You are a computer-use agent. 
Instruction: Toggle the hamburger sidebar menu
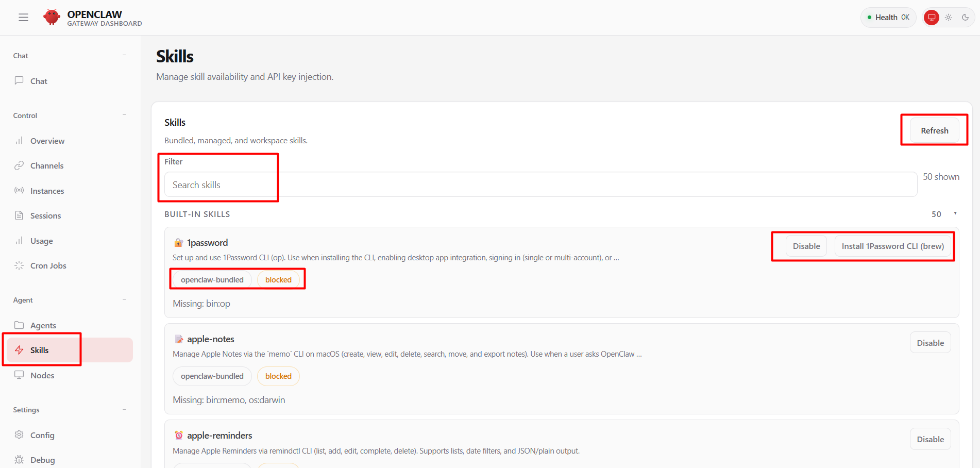pos(23,18)
